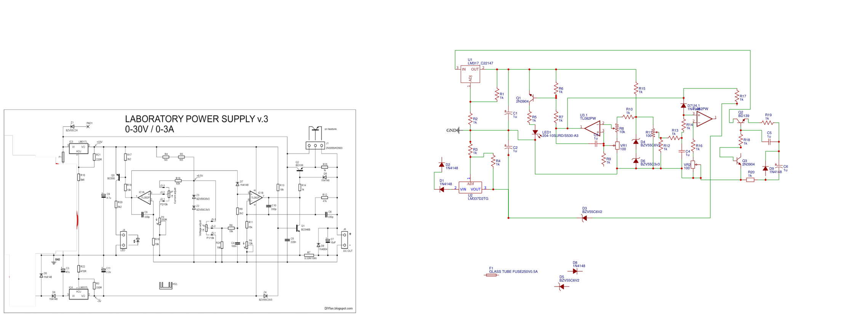Click the F1 glass tube fuse symbol
The width and height of the screenshot is (868, 317).
point(491,275)
